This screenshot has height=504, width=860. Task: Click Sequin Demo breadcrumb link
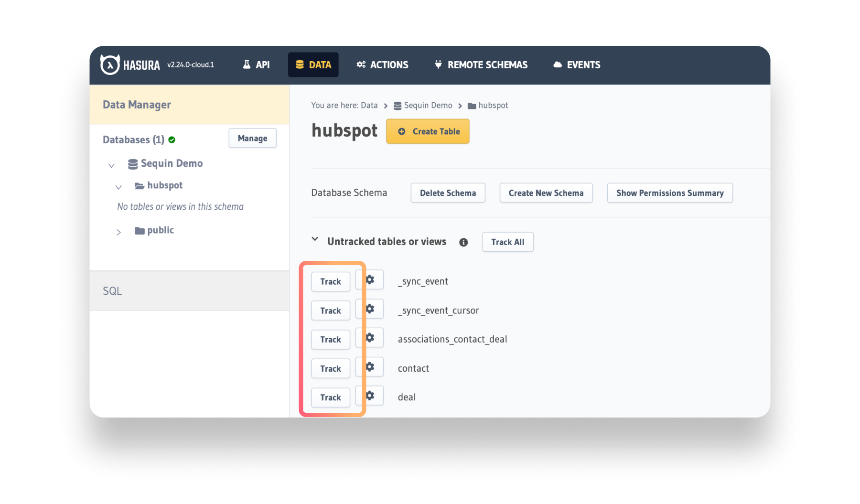pos(423,105)
